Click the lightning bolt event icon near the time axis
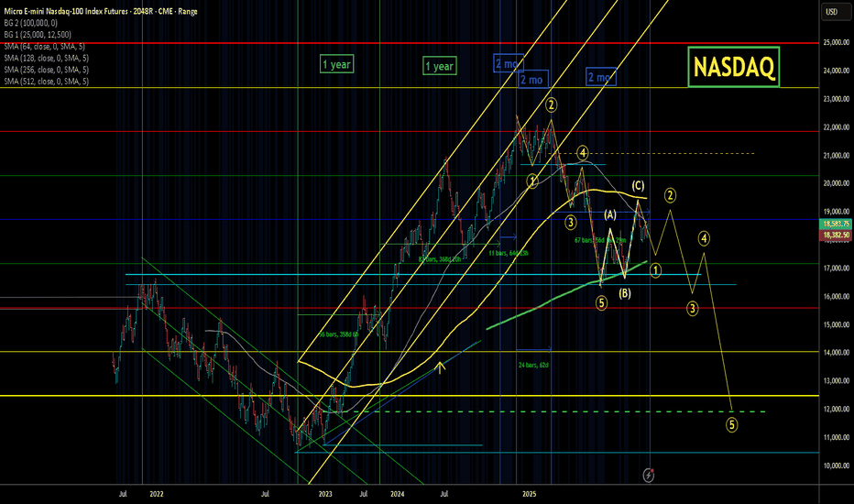854x504 pixels. click(x=648, y=475)
